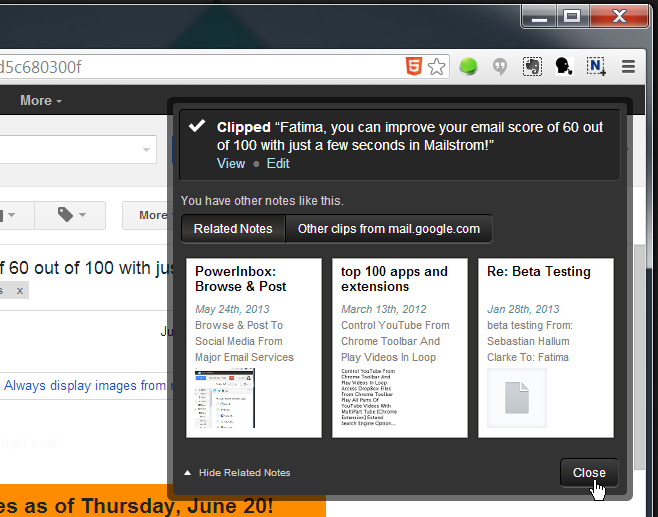Open the grey chat-bubble extension icon

click(x=500, y=67)
